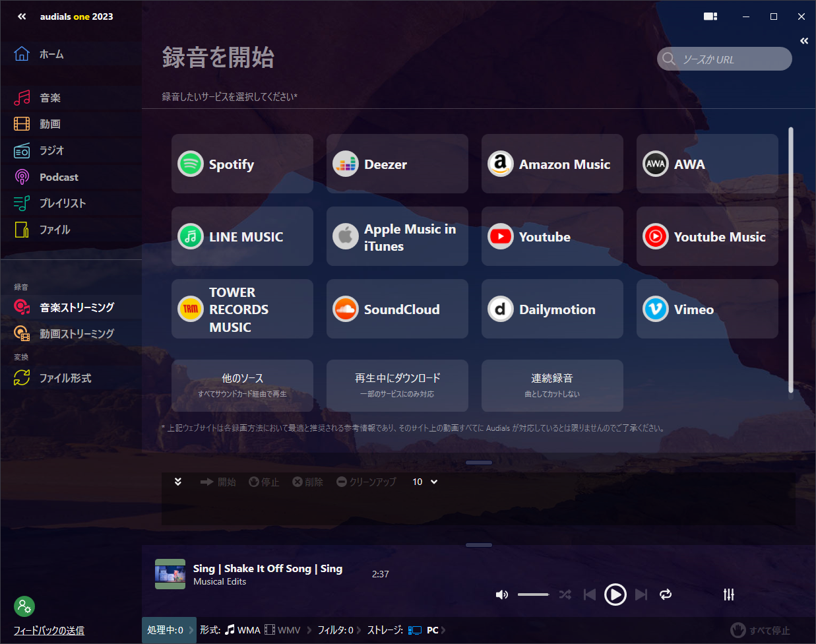
Task: Click the Musical Edits artist text
Action: tap(220, 581)
